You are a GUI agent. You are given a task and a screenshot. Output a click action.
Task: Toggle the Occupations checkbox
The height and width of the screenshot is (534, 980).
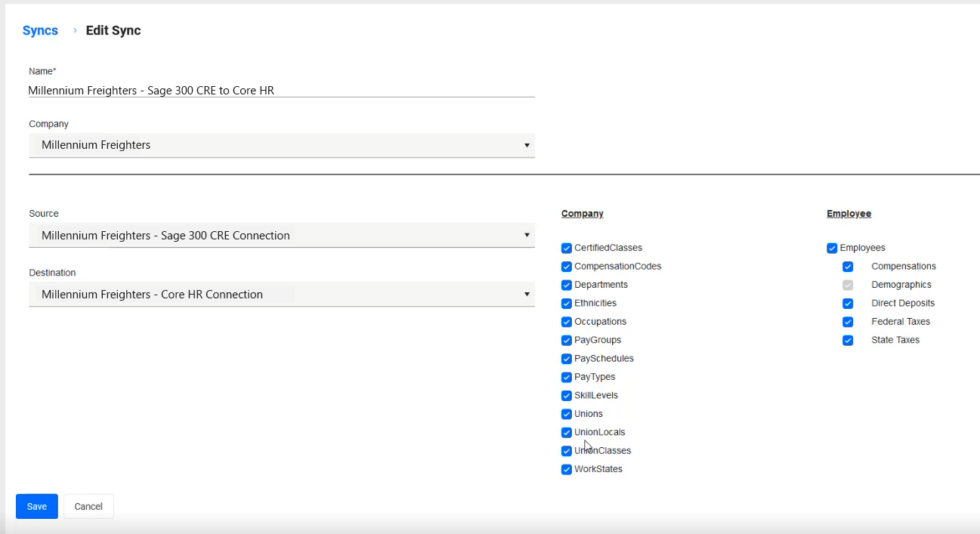[567, 322]
